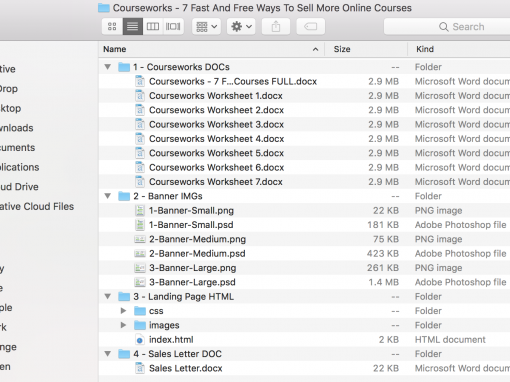Screen dimensions: 510x382
Task: Open Downloads in sidebar
Action: tap(17, 128)
